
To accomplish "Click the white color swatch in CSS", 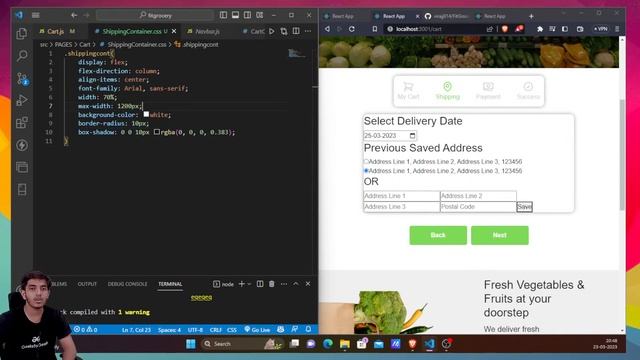I will (x=146, y=114).
